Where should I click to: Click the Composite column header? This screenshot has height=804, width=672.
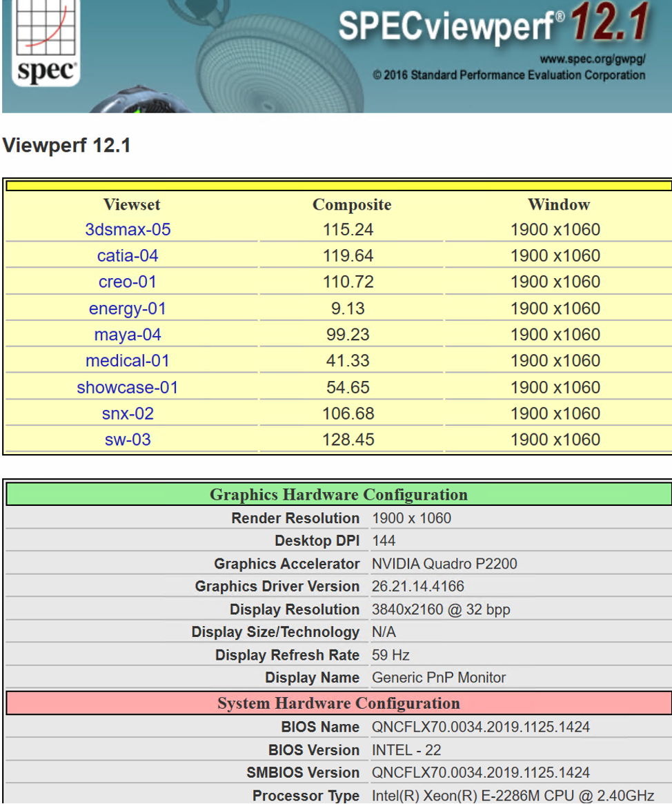point(351,205)
